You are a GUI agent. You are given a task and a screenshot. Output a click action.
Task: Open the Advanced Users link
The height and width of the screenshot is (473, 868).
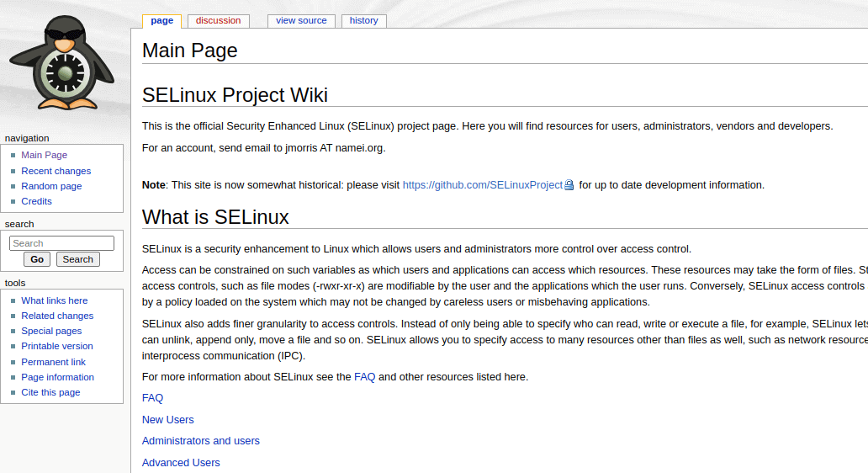tap(181, 462)
